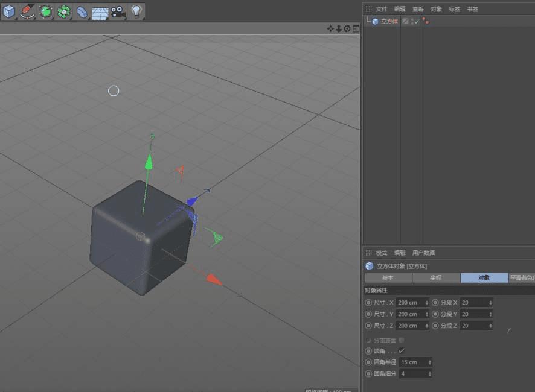Switch to the 坐标 tab

tap(436, 278)
